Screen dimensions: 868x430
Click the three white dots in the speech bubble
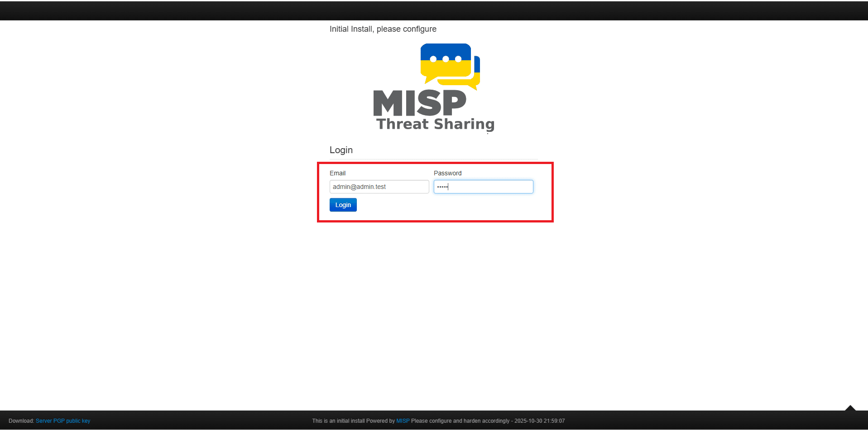point(446,59)
